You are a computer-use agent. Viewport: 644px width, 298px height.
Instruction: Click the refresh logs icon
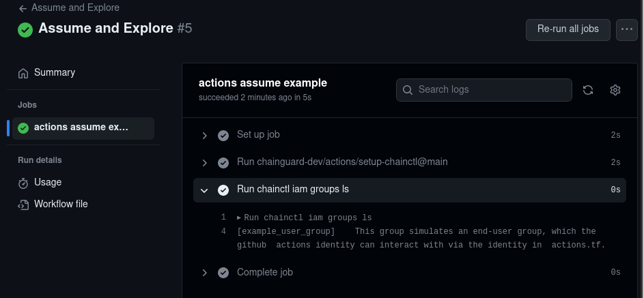[587, 90]
